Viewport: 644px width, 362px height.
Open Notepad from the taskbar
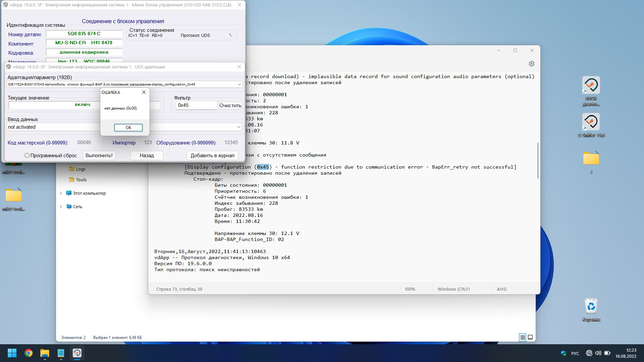[x=61, y=353]
